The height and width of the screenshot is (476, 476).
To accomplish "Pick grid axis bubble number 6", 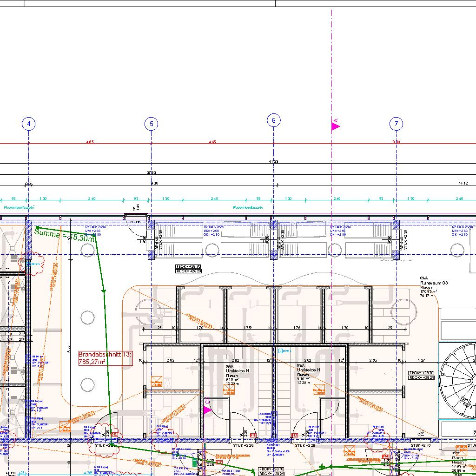I will pos(273,121).
